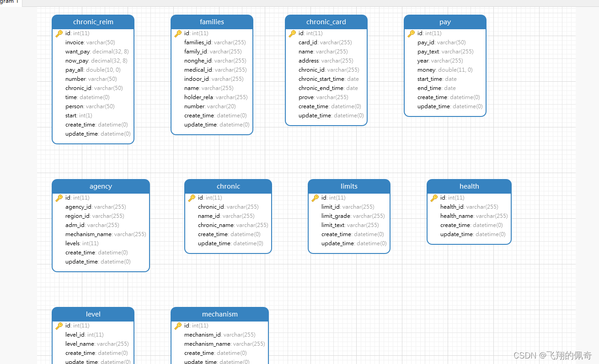
Task: Click the start_time date field in pay
Action: (x=437, y=79)
